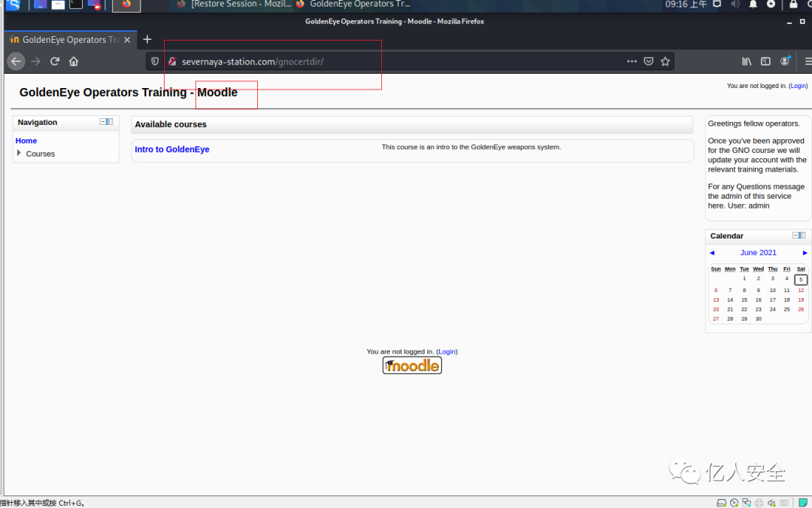Go to next month in calendar

pos(804,253)
